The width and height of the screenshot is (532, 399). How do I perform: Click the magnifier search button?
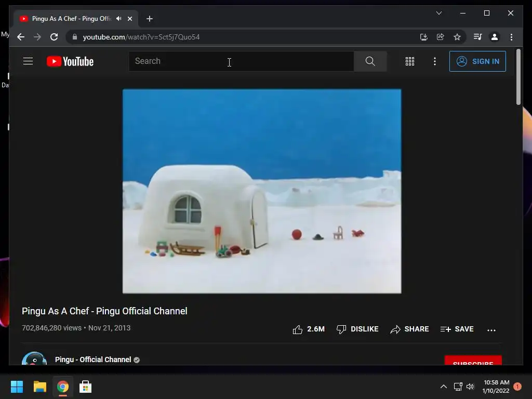[x=370, y=61]
